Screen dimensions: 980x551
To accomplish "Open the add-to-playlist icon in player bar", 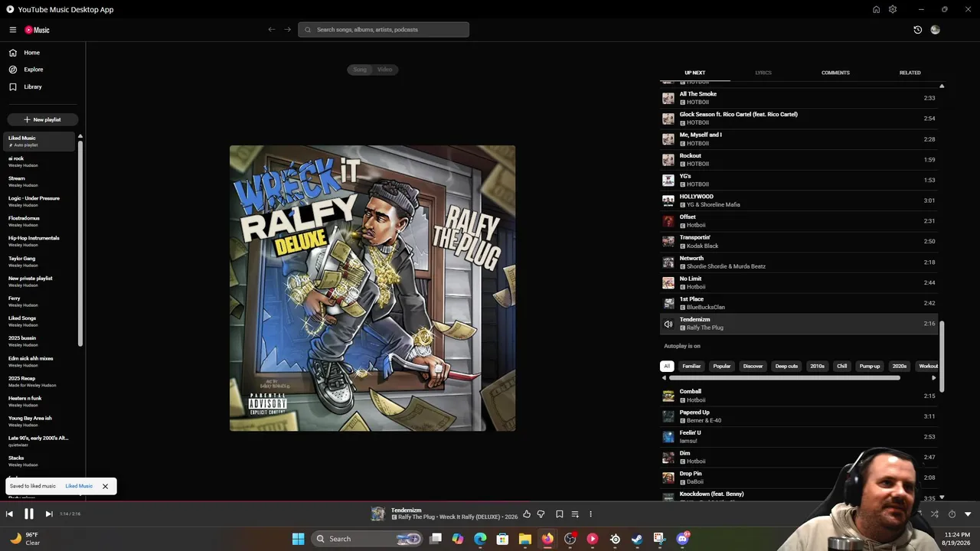I will point(575,514).
